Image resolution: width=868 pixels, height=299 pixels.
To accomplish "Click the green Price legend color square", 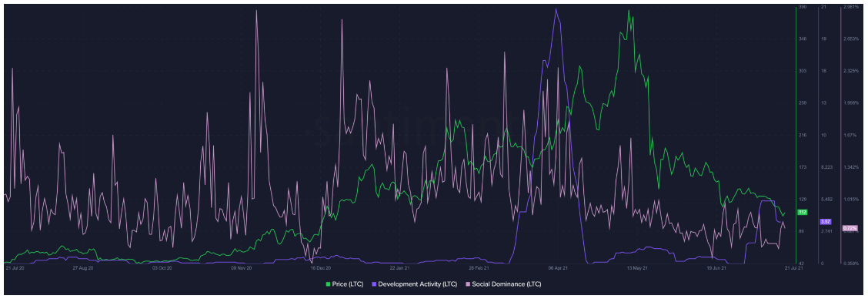I will [x=329, y=284].
